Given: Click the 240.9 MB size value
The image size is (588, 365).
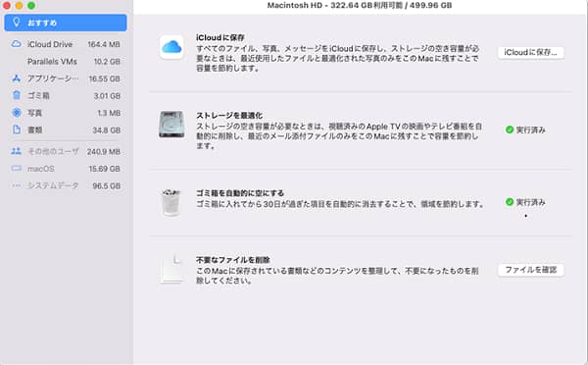Looking at the screenshot, I should click(104, 152).
